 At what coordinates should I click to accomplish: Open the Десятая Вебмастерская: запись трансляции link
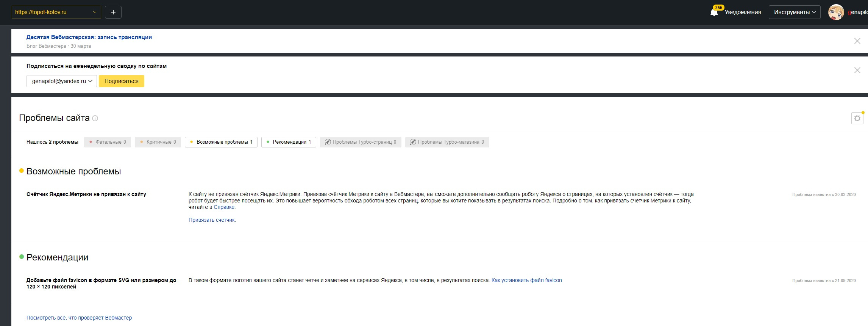click(x=89, y=37)
